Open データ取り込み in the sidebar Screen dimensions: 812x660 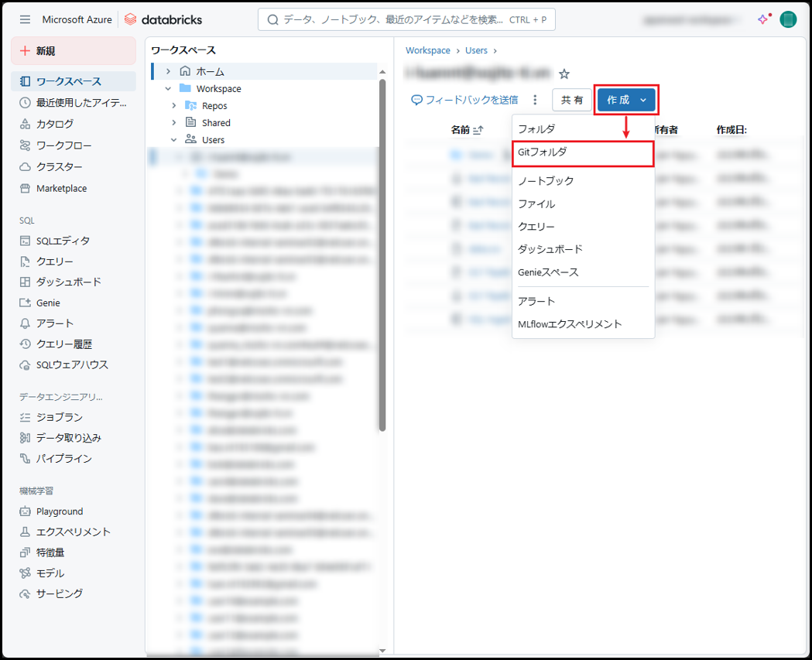coord(74,438)
